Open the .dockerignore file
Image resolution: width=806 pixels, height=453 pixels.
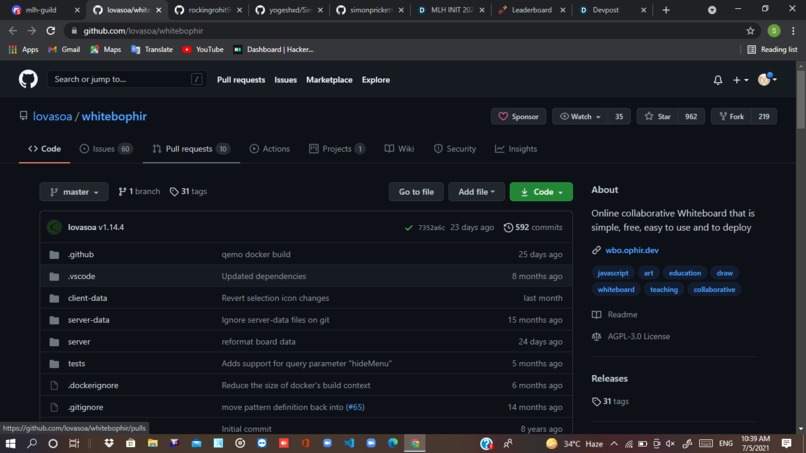tap(93, 385)
